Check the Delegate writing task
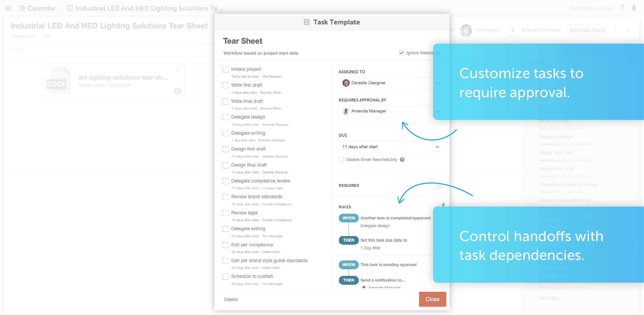The width and height of the screenshot is (644, 315). coord(225,133)
